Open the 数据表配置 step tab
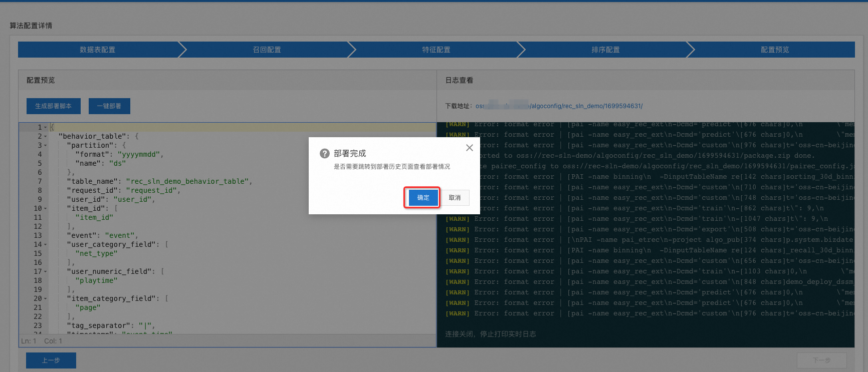868x372 pixels. (98, 50)
